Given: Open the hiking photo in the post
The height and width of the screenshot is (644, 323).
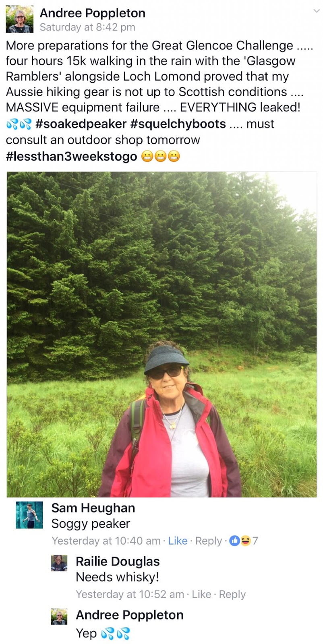Looking at the screenshot, I should (x=161, y=334).
